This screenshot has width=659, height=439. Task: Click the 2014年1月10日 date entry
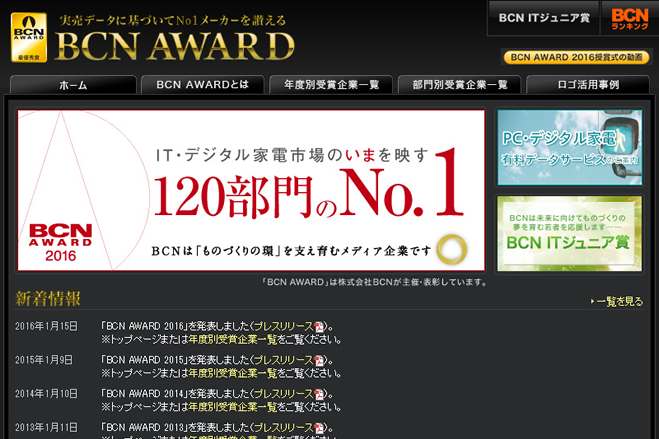46,394
